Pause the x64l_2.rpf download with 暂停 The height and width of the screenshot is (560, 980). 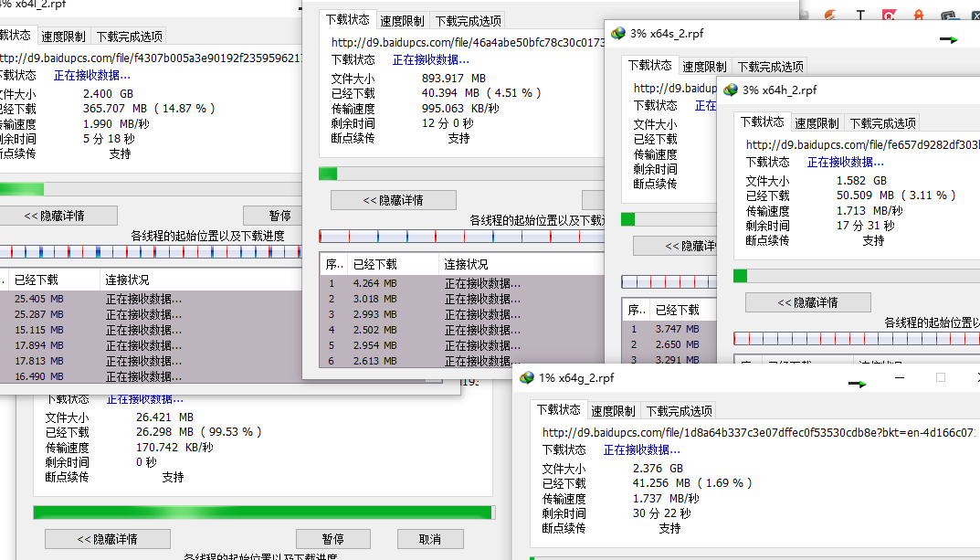(x=273, y=216)
